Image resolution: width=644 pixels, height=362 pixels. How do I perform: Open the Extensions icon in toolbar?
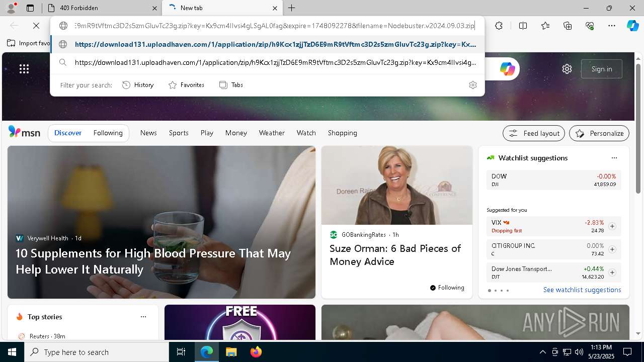tap(499, 26)
